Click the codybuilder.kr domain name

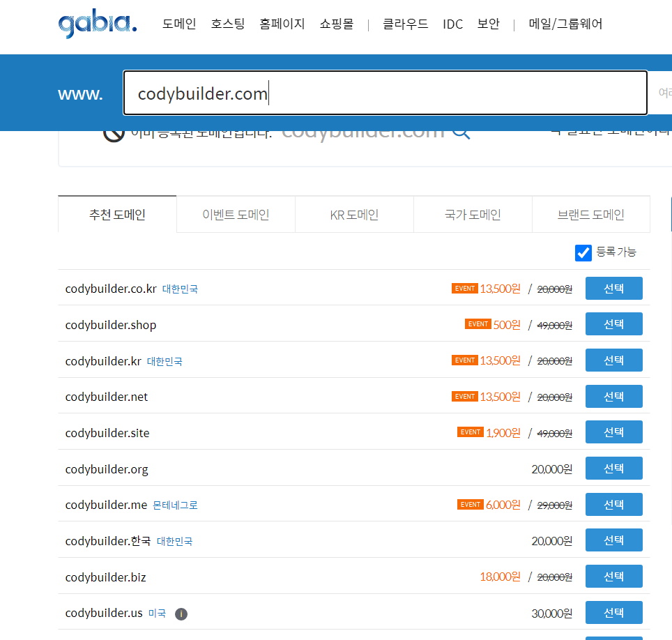[103, 361]
